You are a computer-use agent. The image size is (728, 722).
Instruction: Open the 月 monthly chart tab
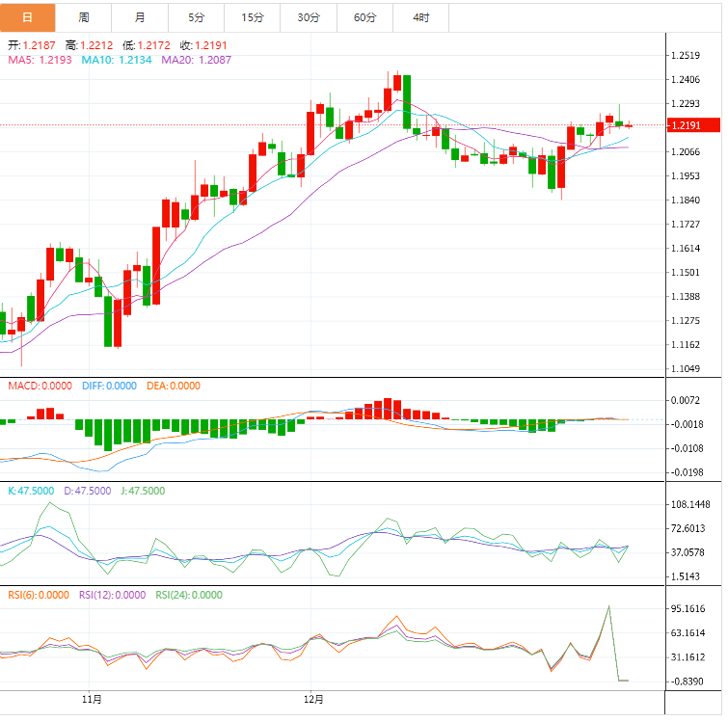click(140, 17)
